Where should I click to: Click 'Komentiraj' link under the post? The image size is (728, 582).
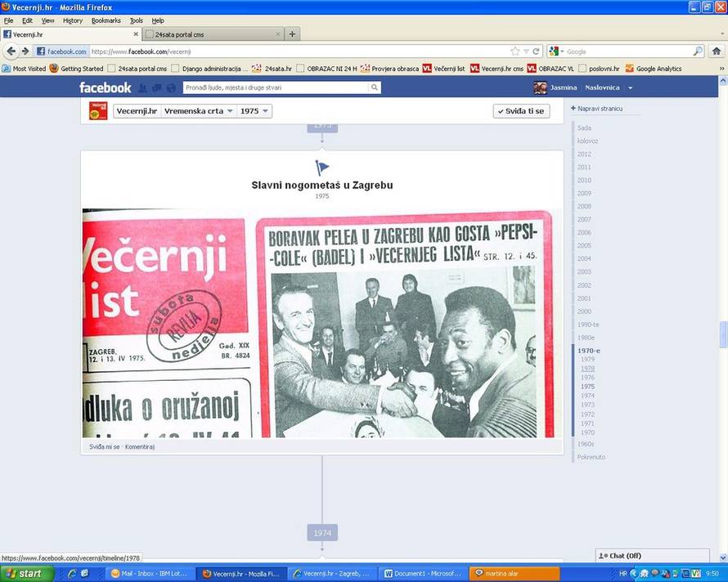point(140,447)
